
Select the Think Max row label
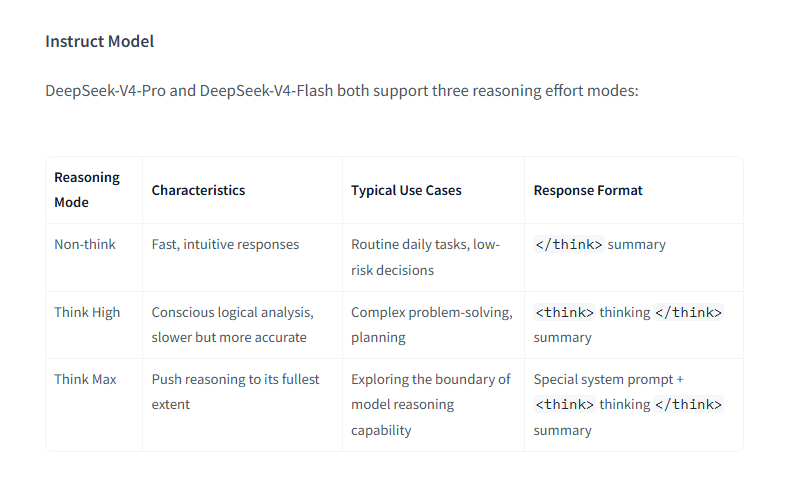point(85,379)
